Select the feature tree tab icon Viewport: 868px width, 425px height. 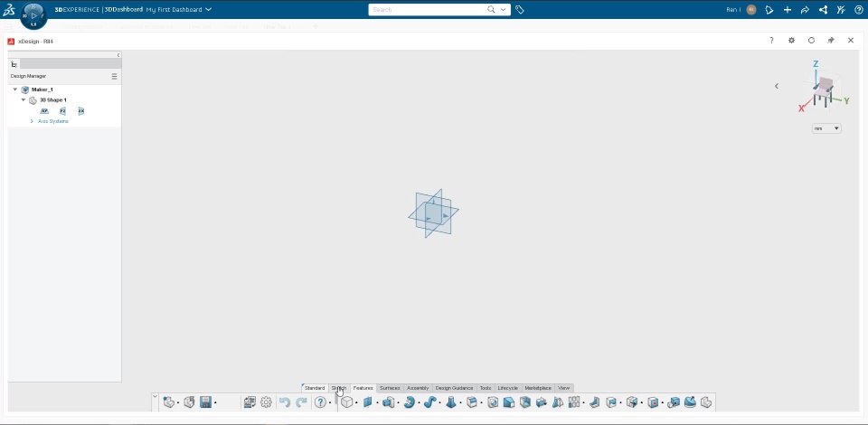coord(14,64)
